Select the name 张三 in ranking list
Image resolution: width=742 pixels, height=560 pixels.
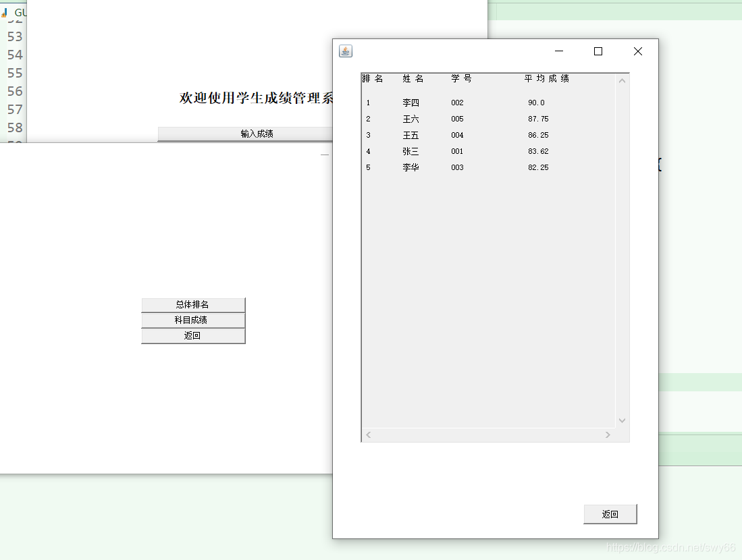pyautogui.click(x=410, y=151)
